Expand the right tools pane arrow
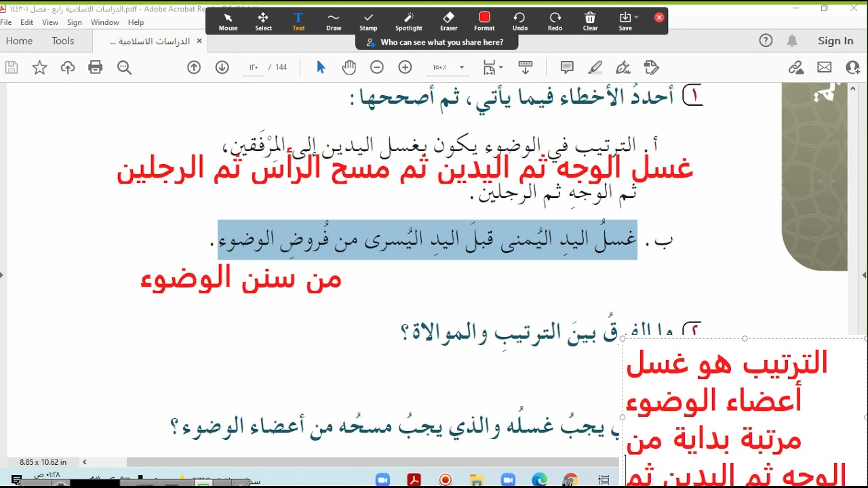Image resolution: width=868 pixels, height=488 pixels. [864, 275]
